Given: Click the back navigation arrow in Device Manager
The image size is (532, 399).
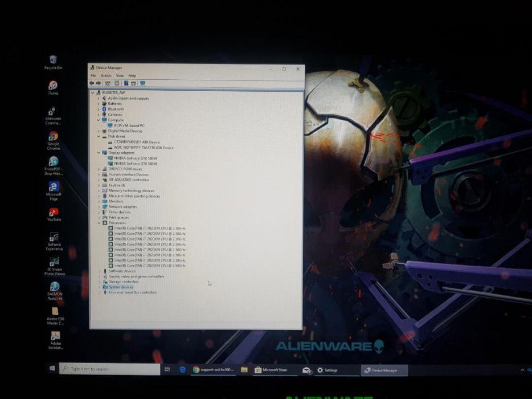Looking at the screenshot, I should coord(92,84).
